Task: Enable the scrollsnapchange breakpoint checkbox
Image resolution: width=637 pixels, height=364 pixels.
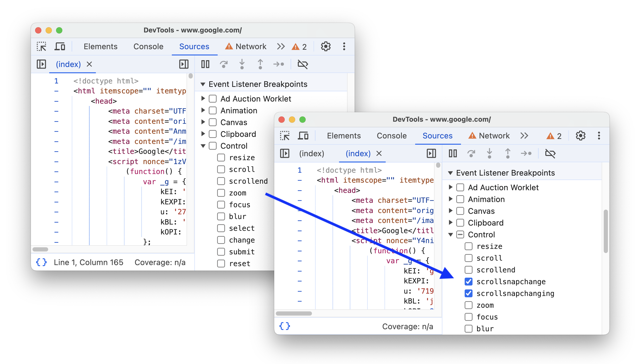Action: click(467, 282)
